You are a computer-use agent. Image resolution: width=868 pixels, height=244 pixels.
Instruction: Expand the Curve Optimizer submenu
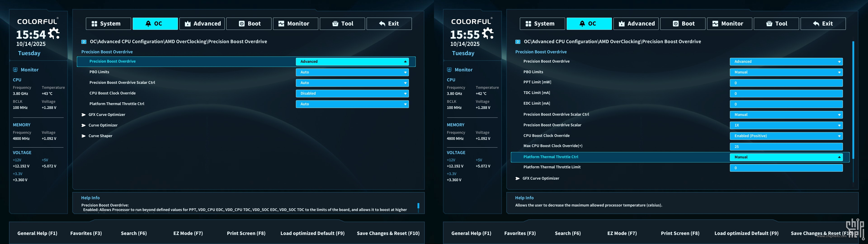tap(103, 125)
